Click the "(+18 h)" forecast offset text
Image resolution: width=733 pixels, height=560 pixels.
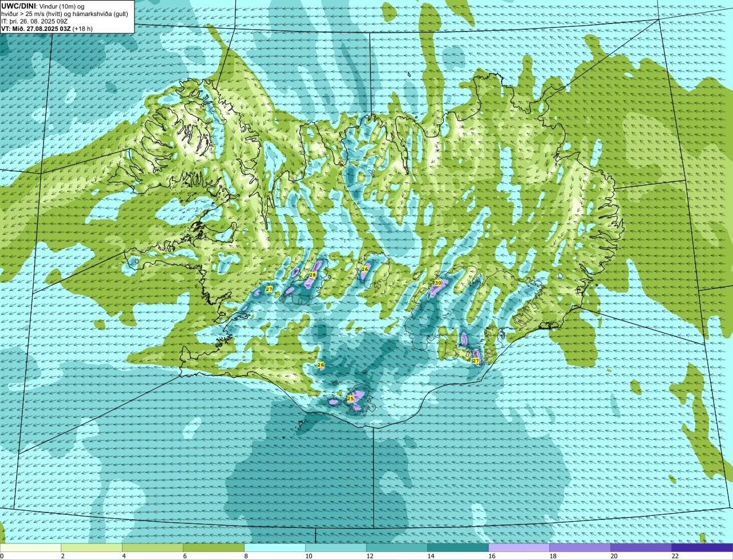click(x=83, y=28)
